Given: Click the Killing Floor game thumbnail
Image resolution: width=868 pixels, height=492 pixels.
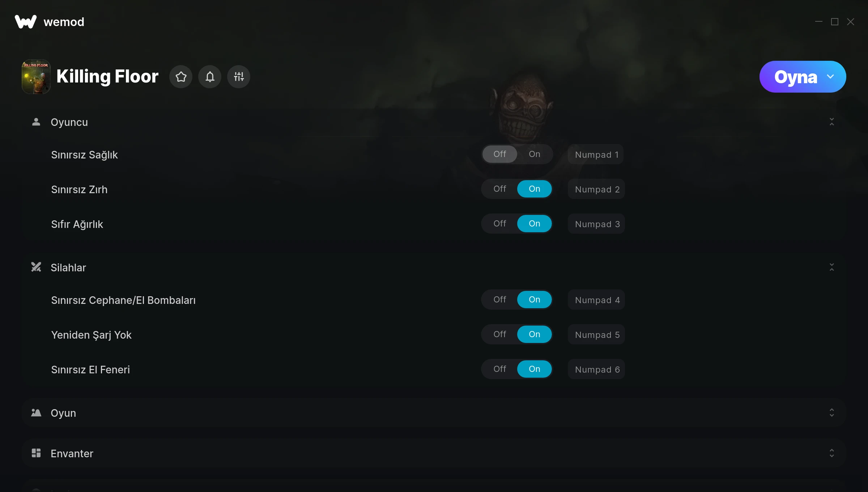Looking at the screenshot, I should (x=36, y=77).
